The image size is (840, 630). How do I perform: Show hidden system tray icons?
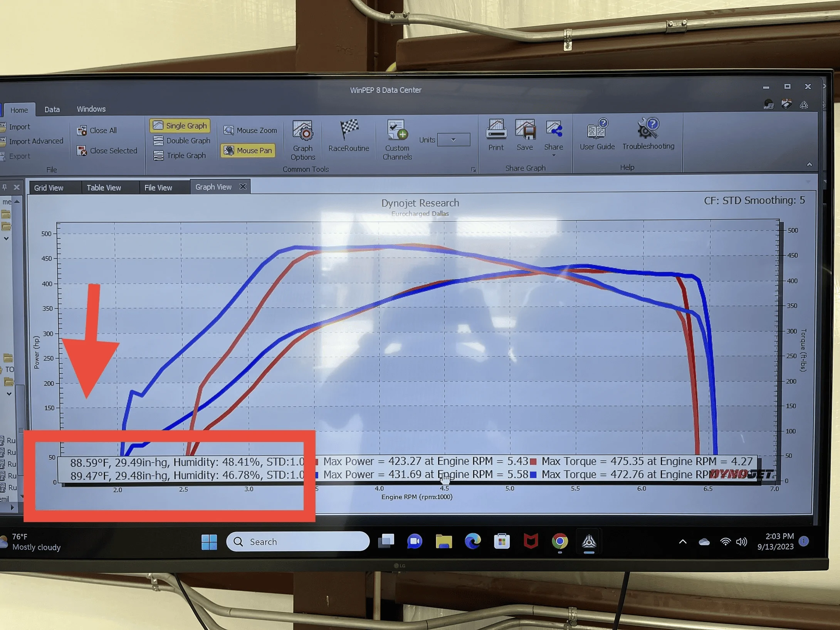[682, 542]
